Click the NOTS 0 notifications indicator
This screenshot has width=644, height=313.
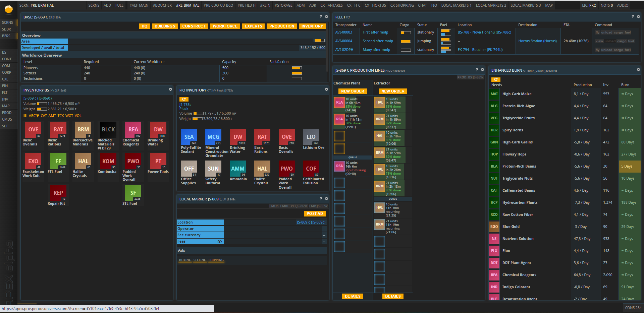607,5
